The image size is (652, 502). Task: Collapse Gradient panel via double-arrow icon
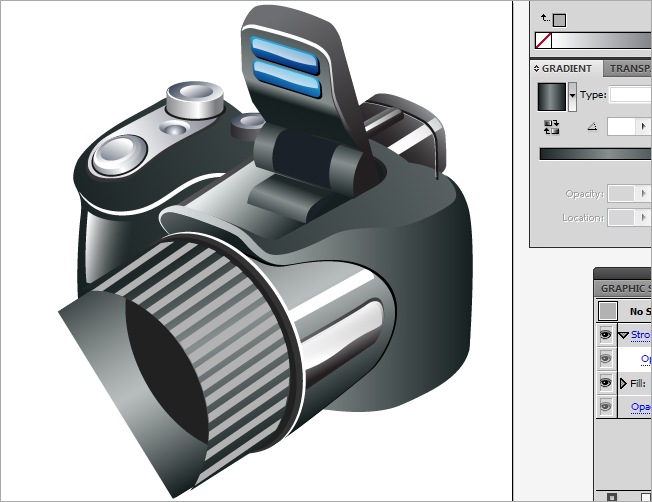pyautogui.click(x=536, y=69)
